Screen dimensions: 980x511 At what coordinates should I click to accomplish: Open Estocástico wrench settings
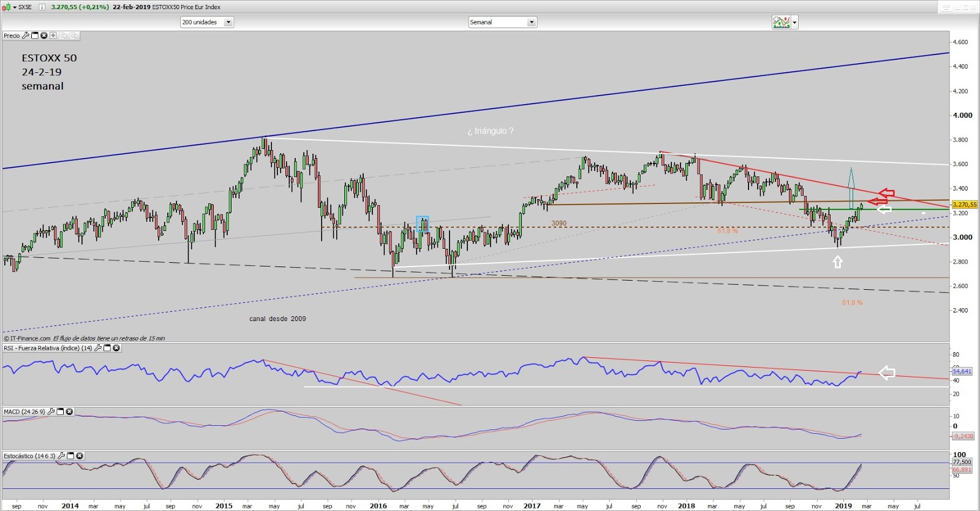pyautogui.click(x=61, y=456)
